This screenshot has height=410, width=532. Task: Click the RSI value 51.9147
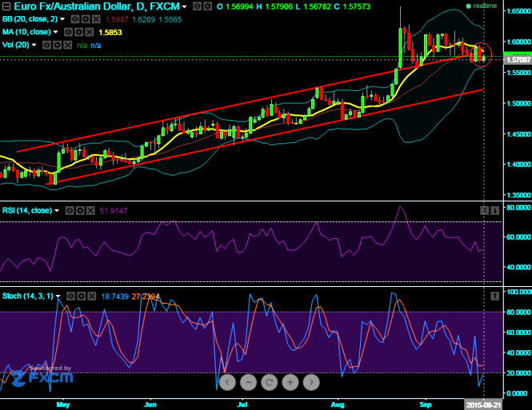114,211
